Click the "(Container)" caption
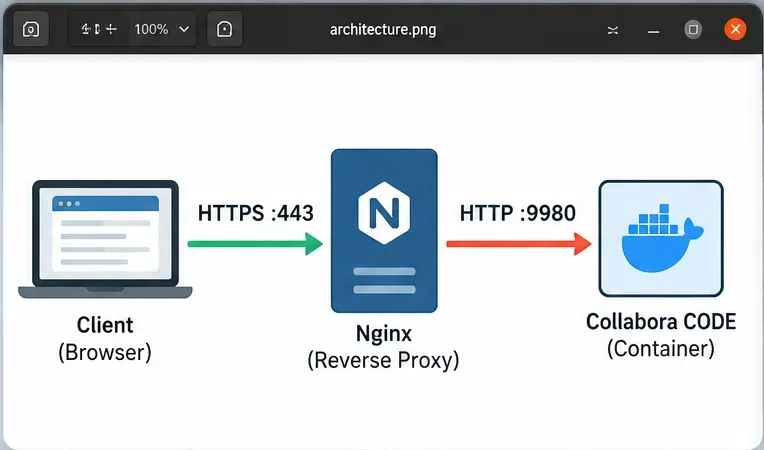Screen dimensions: 764x450 click(661, 349)
